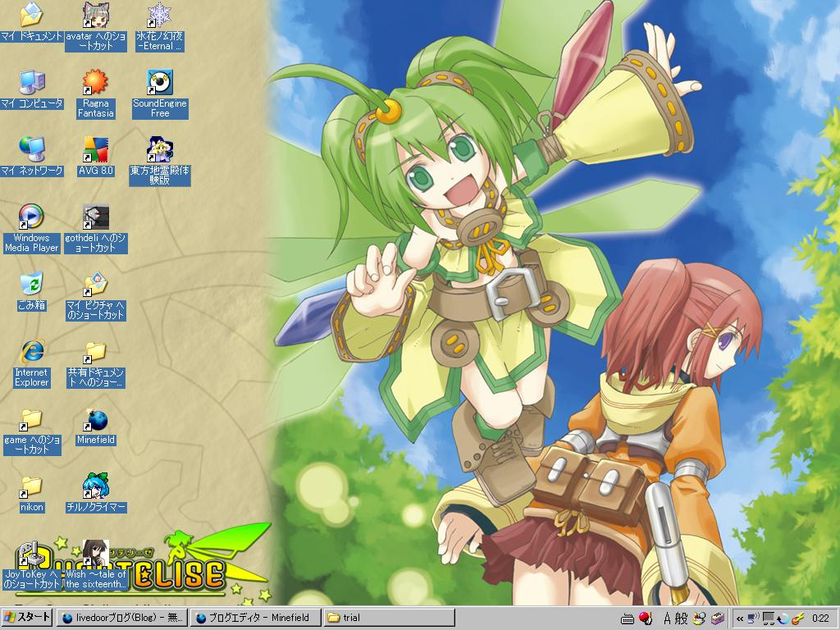840x630 pixels.
Task: Open the IME tools toolbox icon
Action: tap(717, 619)
